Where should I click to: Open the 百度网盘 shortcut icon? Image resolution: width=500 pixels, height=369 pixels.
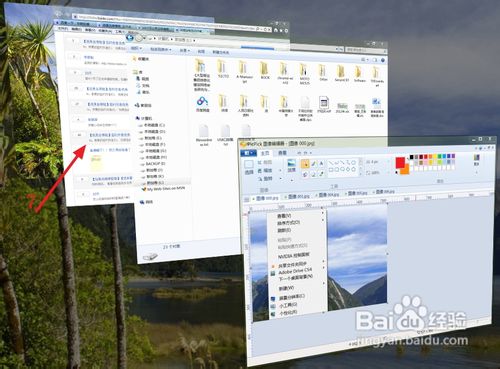point(202,103)
